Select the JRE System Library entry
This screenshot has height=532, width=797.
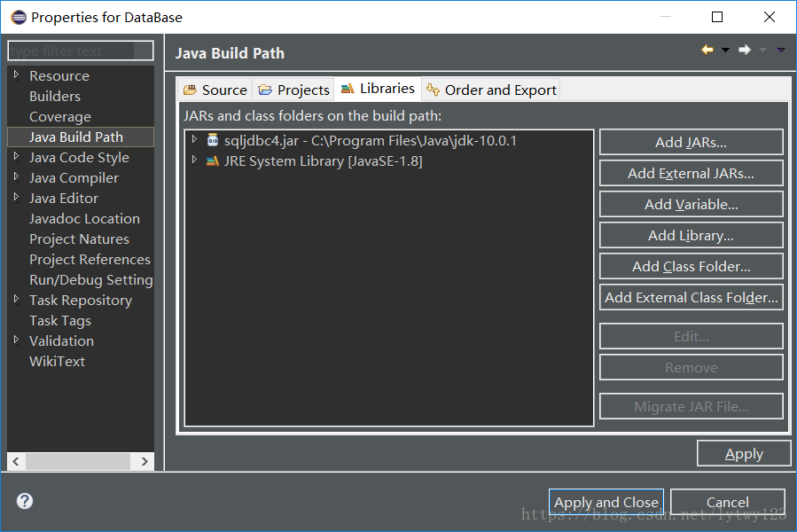tap(323, 161)
